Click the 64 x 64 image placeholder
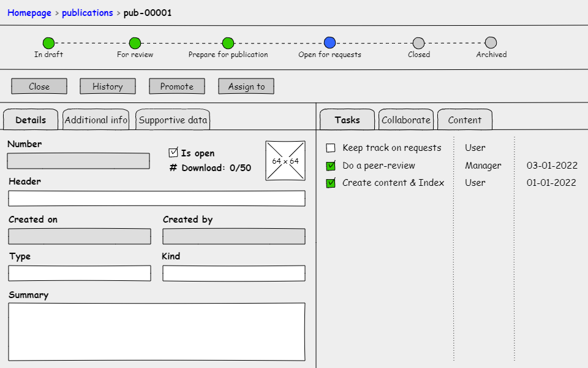588x368 pixels. click(285, 161)
